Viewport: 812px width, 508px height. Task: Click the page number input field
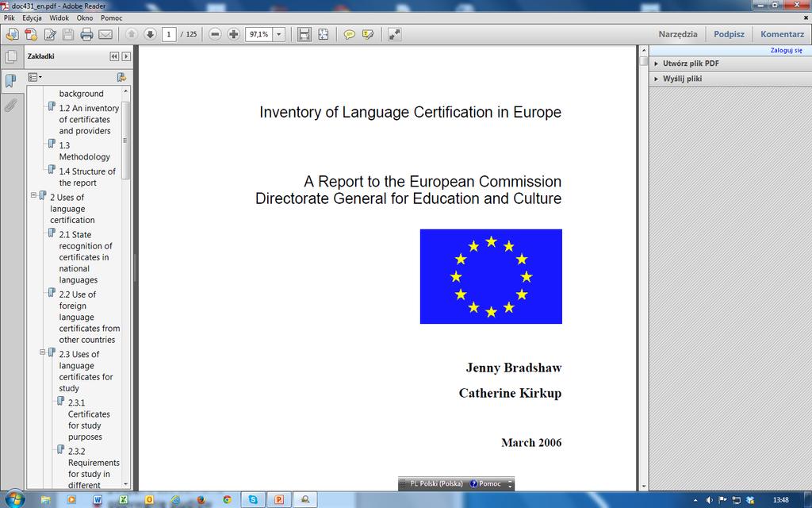pyautogui.click(x=169, y=34)
